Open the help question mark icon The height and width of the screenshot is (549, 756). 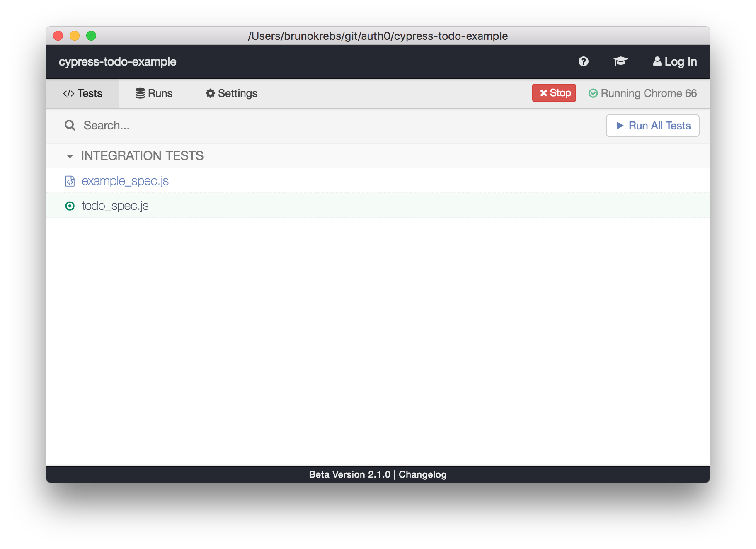tap(583, 61)
